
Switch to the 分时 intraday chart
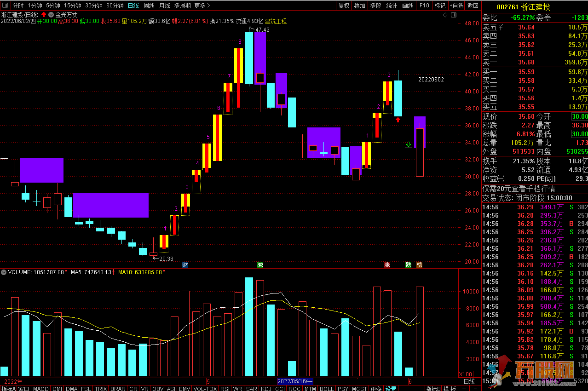pos(18,6)
